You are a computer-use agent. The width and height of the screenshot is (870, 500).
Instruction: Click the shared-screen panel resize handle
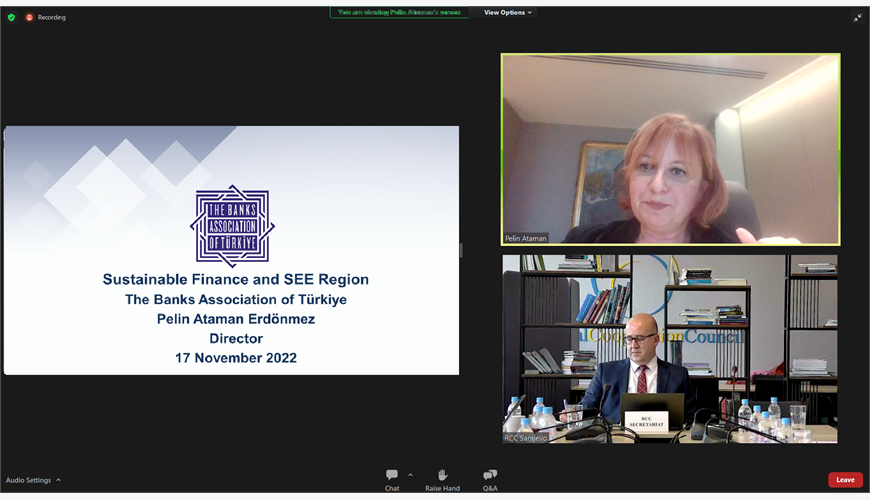point(461,250)
